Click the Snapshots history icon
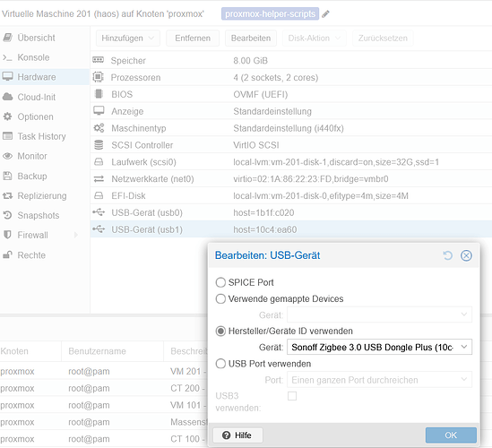The height and width of the screenshot is (448, 492). point(7,215)
